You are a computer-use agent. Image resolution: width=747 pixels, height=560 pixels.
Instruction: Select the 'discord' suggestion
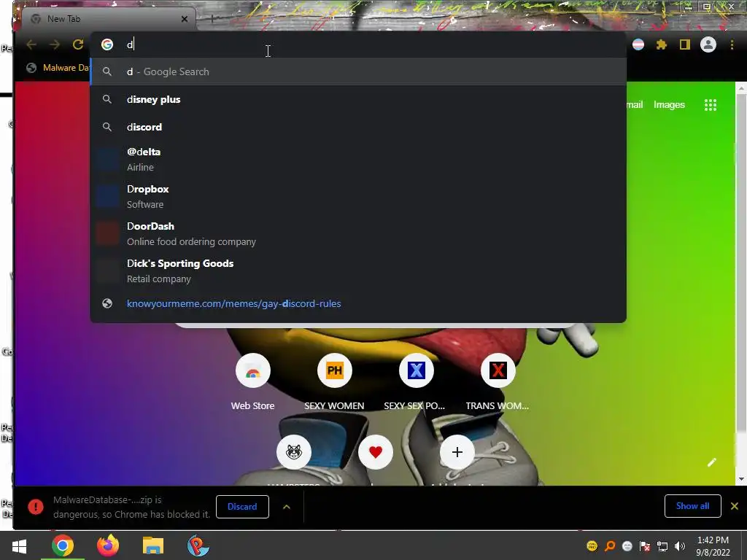358,127
